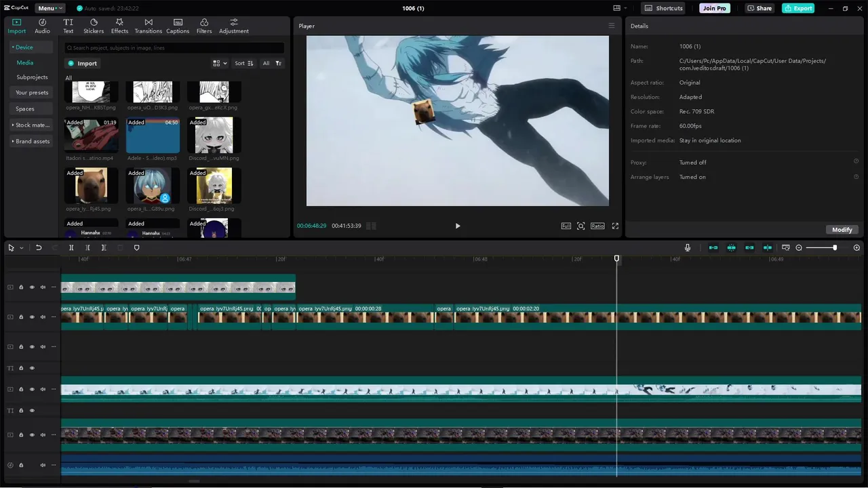Enter fullscreen preview in player
The height and width of the screenshot is (488, 868).
click(615, 226)
